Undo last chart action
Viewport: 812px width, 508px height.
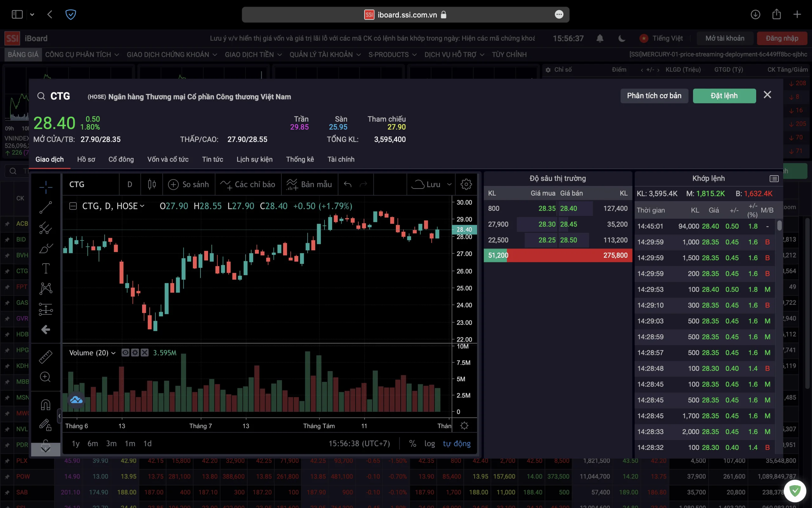pyautogui.click(x=348, y=184)
